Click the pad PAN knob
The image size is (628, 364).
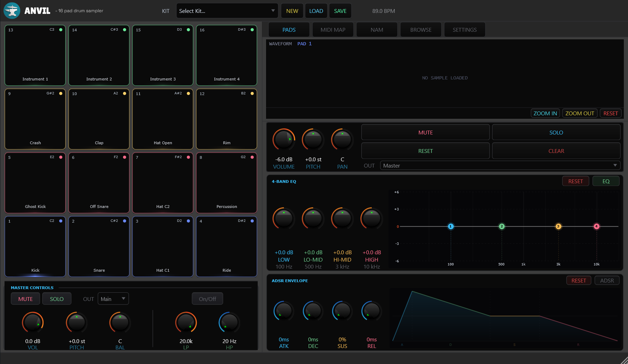click(x=342, y=140)
